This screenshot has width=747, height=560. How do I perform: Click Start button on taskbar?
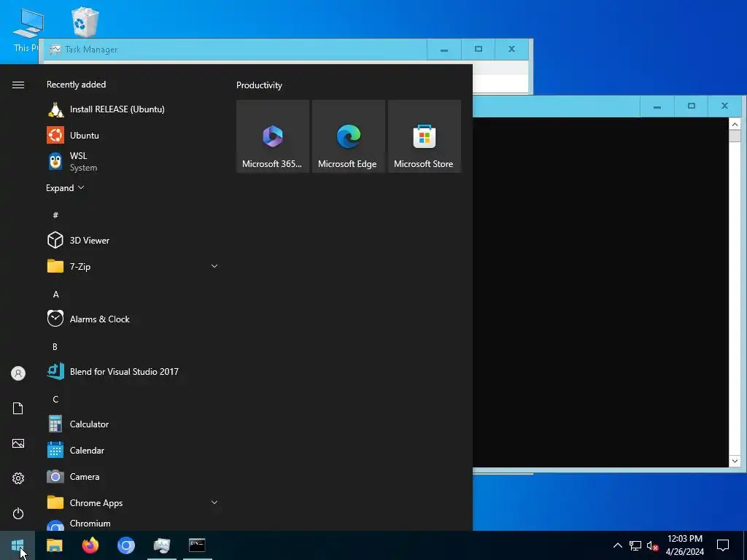point(18,545)
